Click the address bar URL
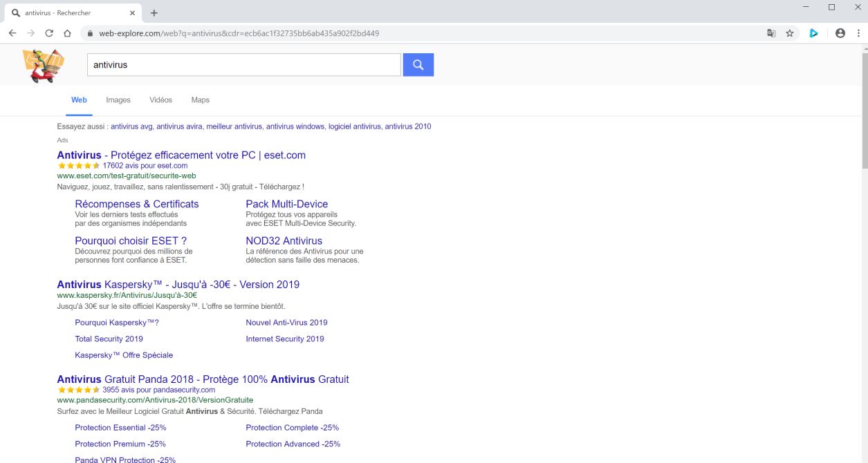Viewport: 868px width, 463px height. point(239,33)
